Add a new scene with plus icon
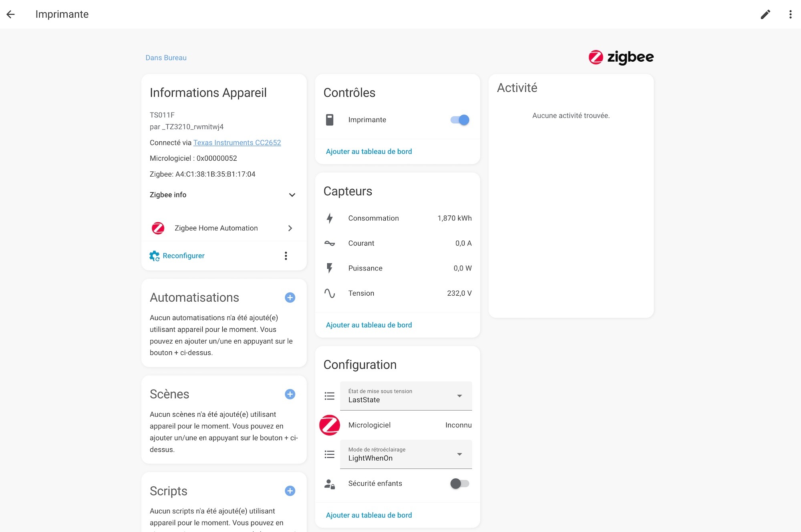801x532 pixels. (x=290, y=394)
